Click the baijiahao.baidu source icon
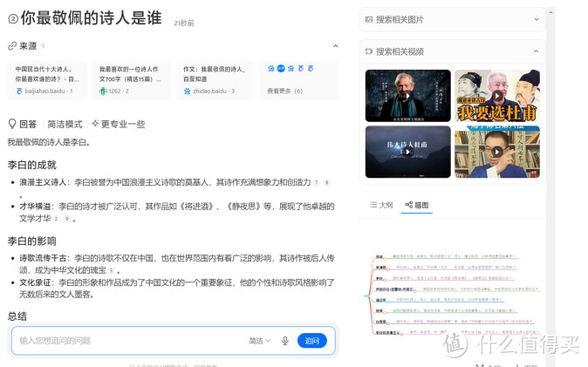588x367 pixels. point(19,91)
